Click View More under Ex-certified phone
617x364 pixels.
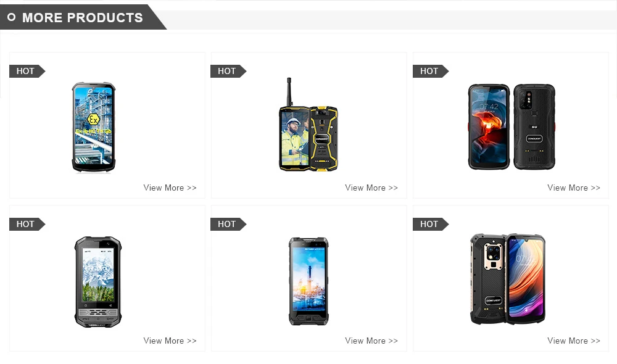pyautogui.click(x=170, y=188)
